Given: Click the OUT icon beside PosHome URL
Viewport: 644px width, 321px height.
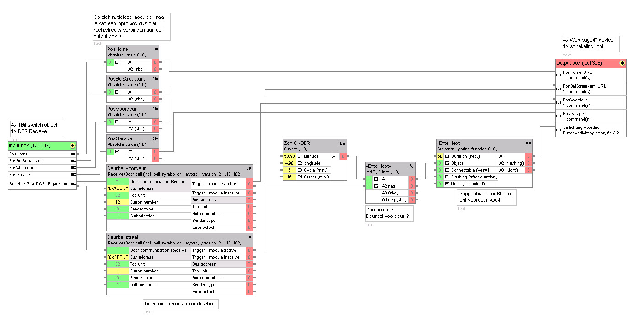Looking at the screenshot, I should tap(558, 75).
